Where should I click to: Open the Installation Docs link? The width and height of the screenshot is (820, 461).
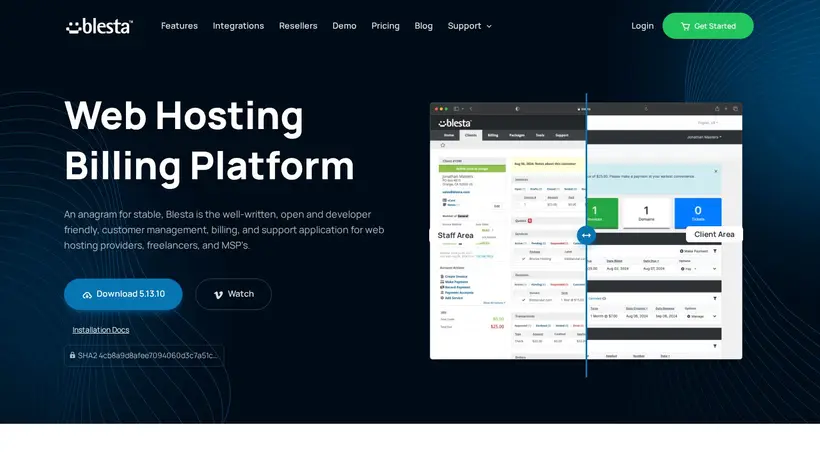click(x=100, y=330)
